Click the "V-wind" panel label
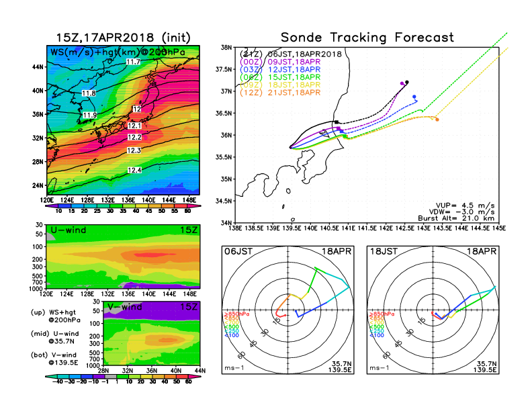The height and width of the screenshot is (411, 532). coord(124,307)
